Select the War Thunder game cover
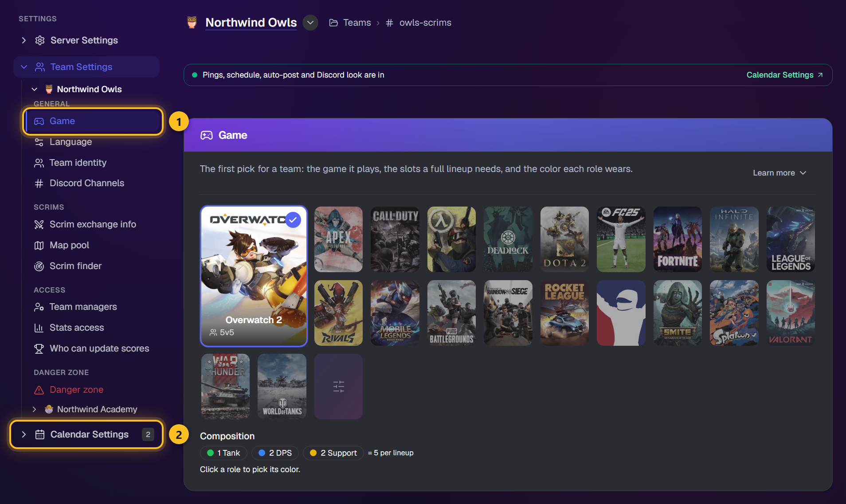The height and width of the screenshot is (504, 846). [225, 387]
